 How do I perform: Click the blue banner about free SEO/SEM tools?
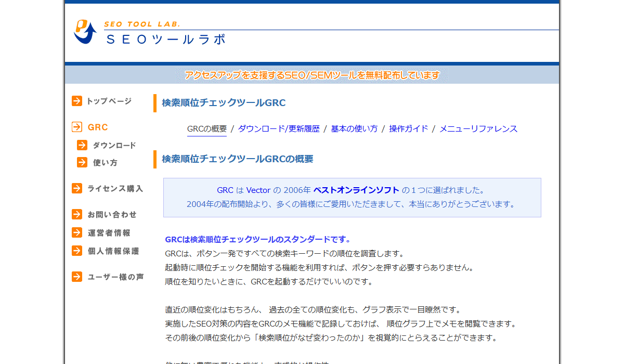[312, 74]
